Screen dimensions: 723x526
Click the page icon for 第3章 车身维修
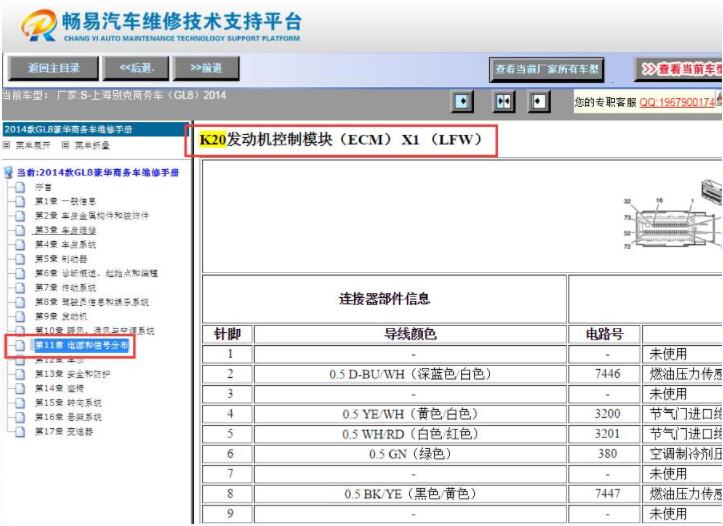tap(20, 230)
